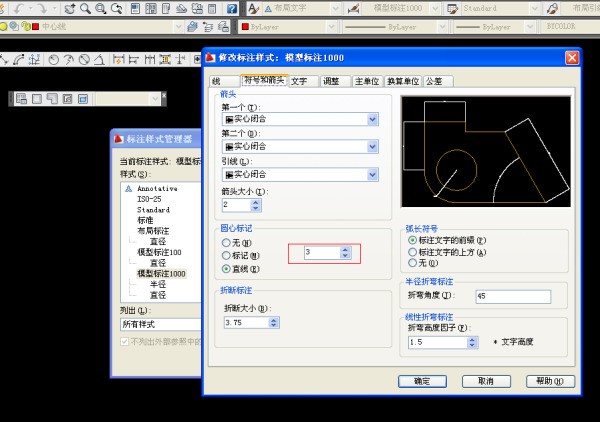Select the Angular dimension tool icon
The width and height of the screenshot is (600, 422).
click(x=99, y=59)
